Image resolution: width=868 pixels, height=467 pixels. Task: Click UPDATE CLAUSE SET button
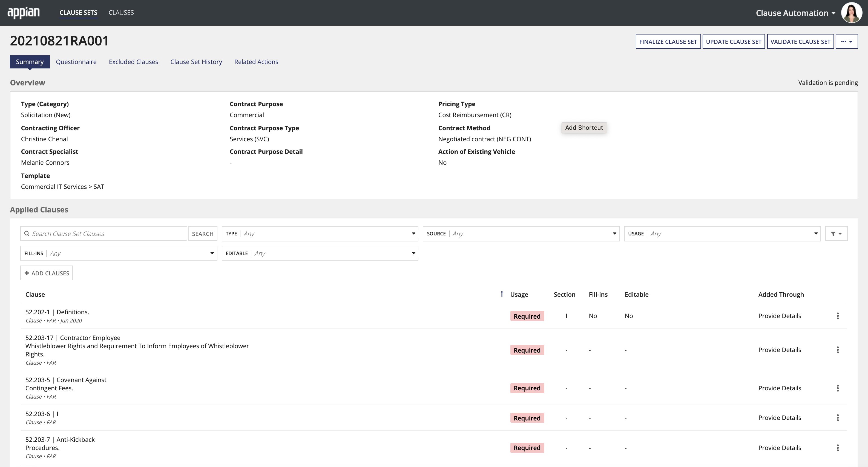[x=734, y=41]
